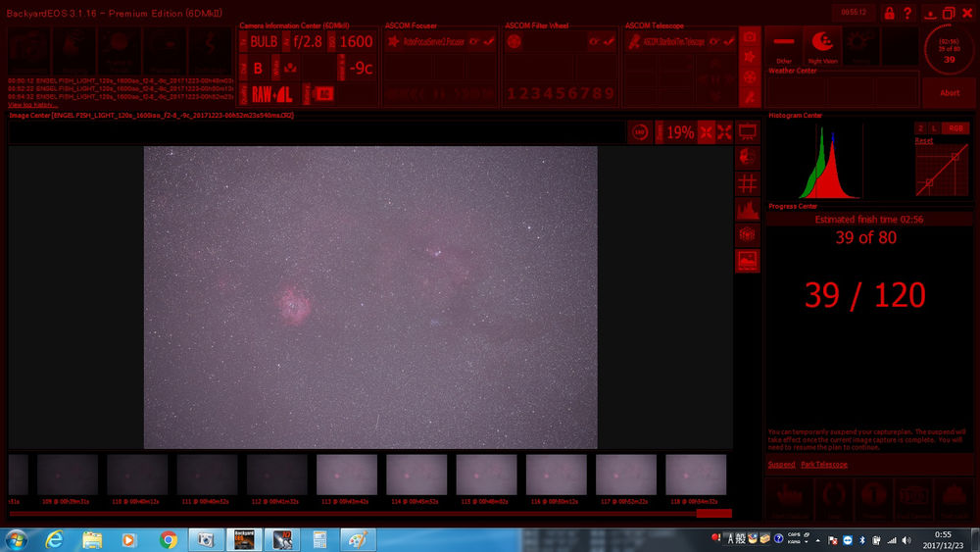This screenshot has height=552, width=980.
Task: Click the ASCOM Telescope scope icon
Action: pyautogui.click(x=634, y=42)
